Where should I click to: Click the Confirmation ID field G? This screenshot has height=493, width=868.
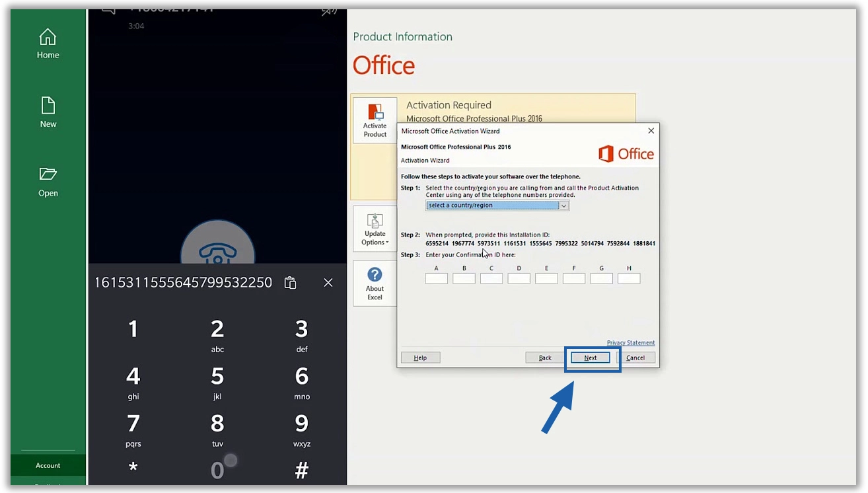click(x=601, y=278)
